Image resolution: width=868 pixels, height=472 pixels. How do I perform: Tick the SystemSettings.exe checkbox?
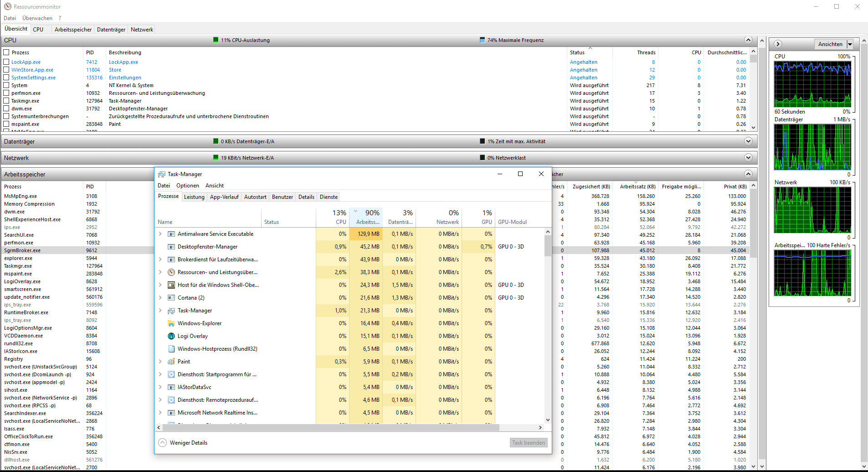click(x=6, y=78)
